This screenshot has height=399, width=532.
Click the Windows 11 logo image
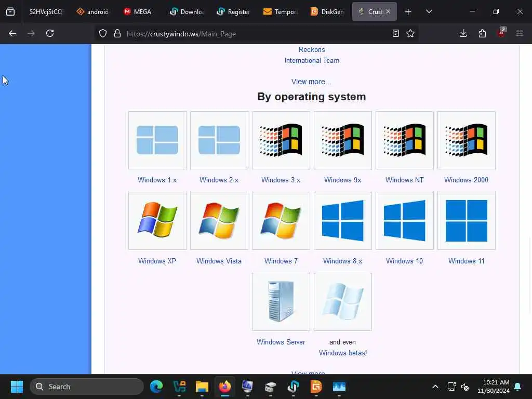coord(467,221)
